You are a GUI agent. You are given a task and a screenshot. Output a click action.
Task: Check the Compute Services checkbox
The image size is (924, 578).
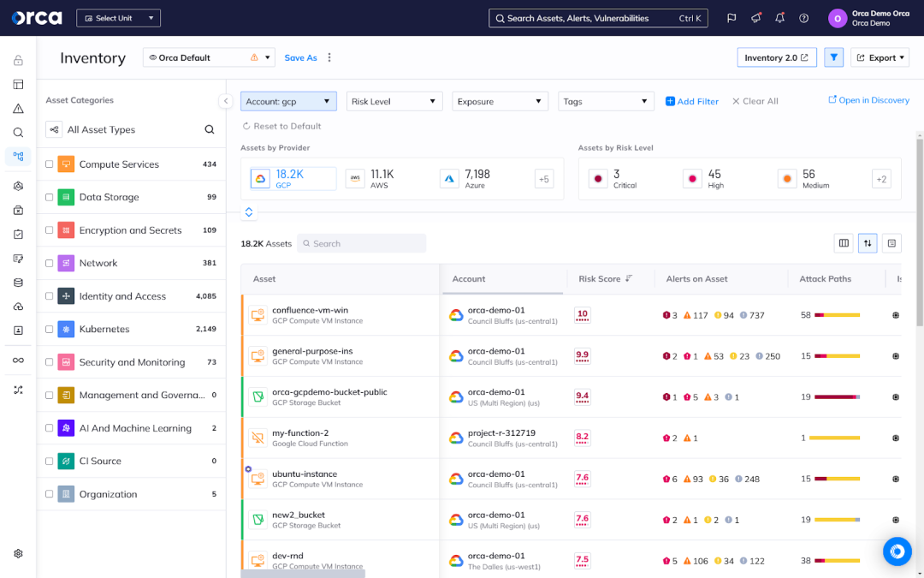click(x=50, y=164)
